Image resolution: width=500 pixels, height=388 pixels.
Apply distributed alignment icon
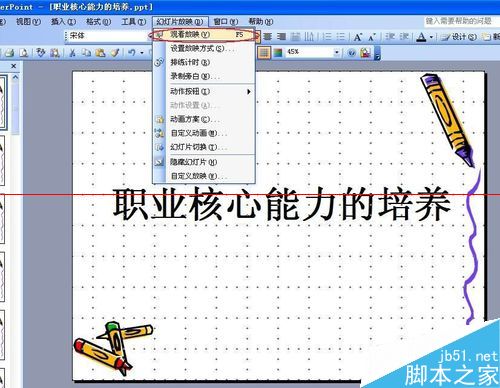click(x=295, y=36)
